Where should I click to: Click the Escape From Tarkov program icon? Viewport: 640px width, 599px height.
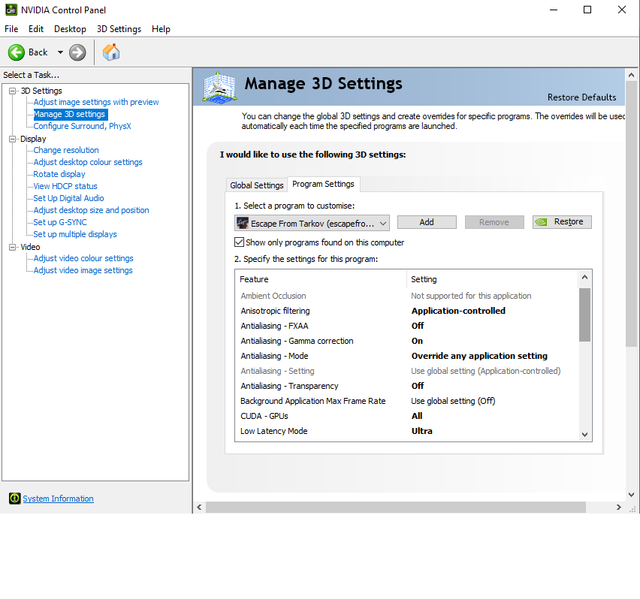point(242,223)
